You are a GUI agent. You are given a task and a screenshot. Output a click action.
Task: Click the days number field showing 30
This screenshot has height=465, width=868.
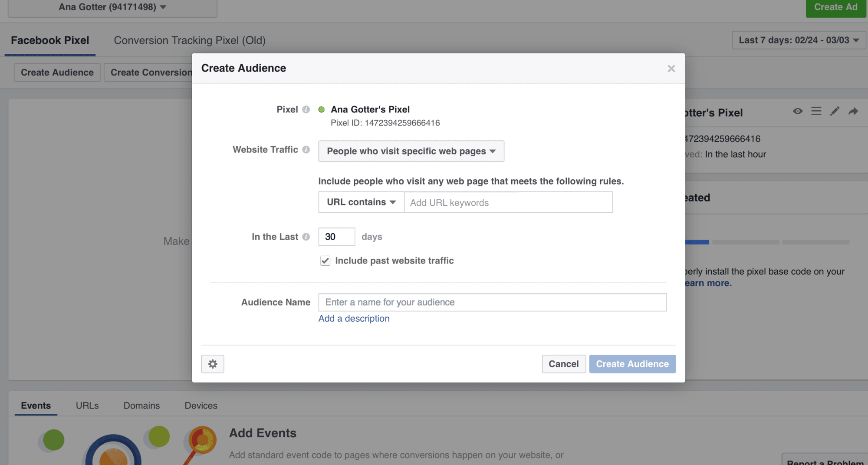[337, 237]
